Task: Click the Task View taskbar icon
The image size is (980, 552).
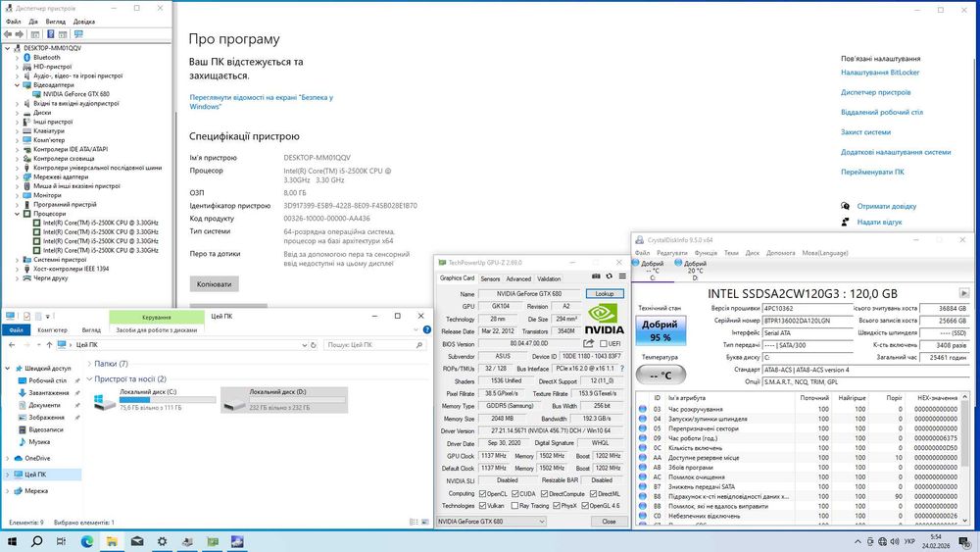Action: 61,541
